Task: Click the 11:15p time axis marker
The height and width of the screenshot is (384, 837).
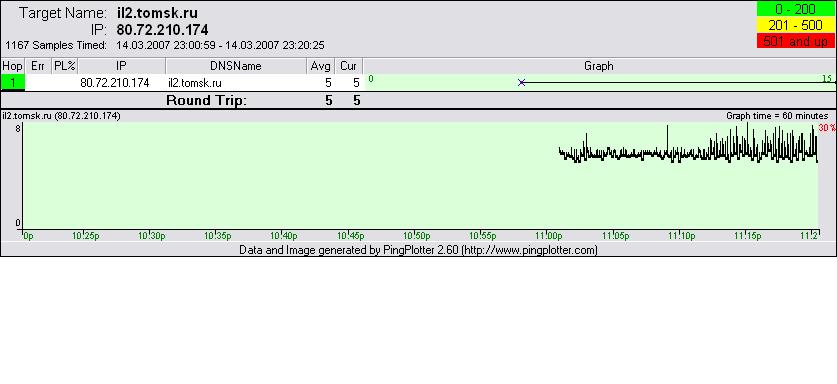Action: coord(747,236)
